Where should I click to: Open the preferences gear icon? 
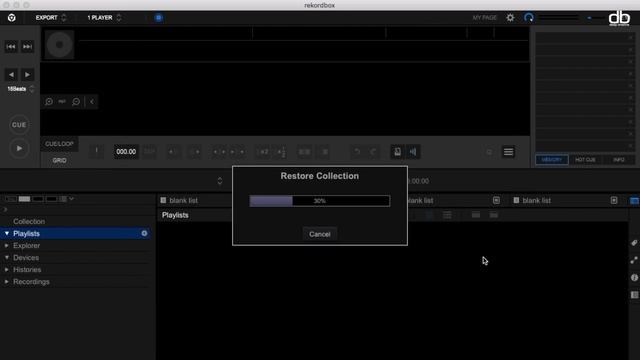pyautogui.click(x=510, y=18)
